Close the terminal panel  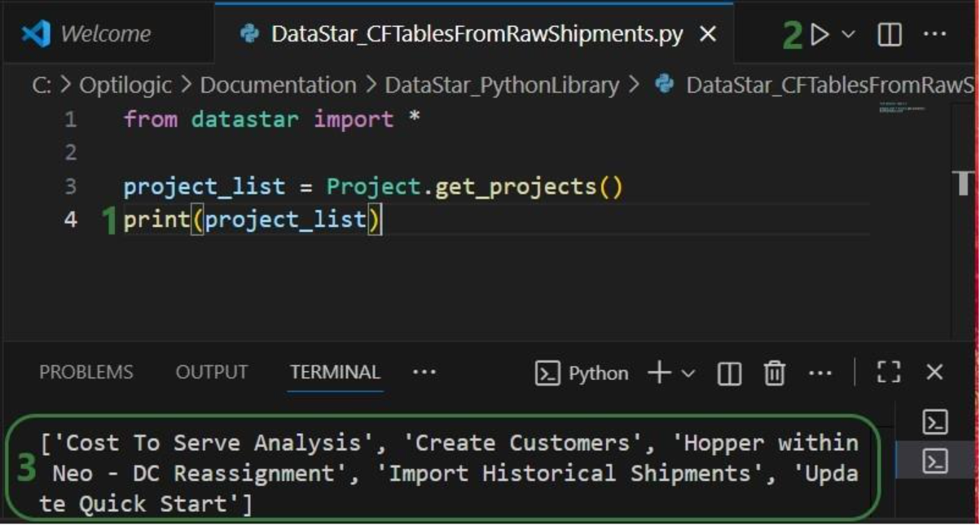point(934,373)
